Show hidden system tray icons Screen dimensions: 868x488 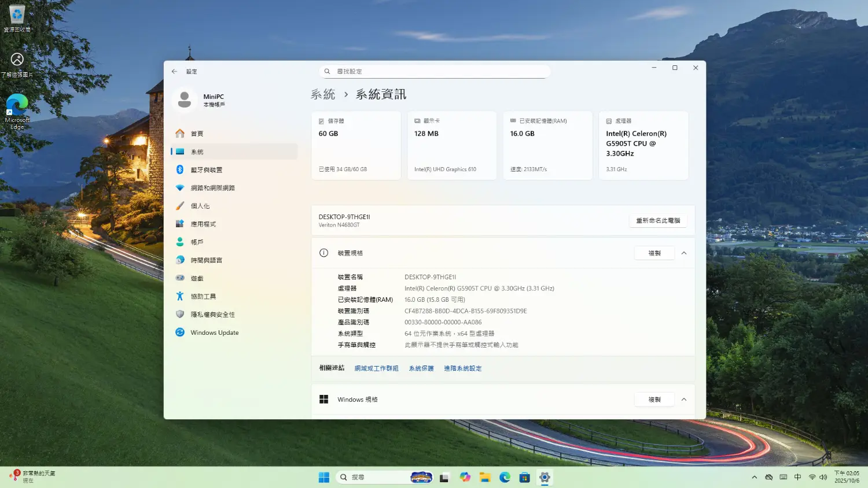[754, 478]
